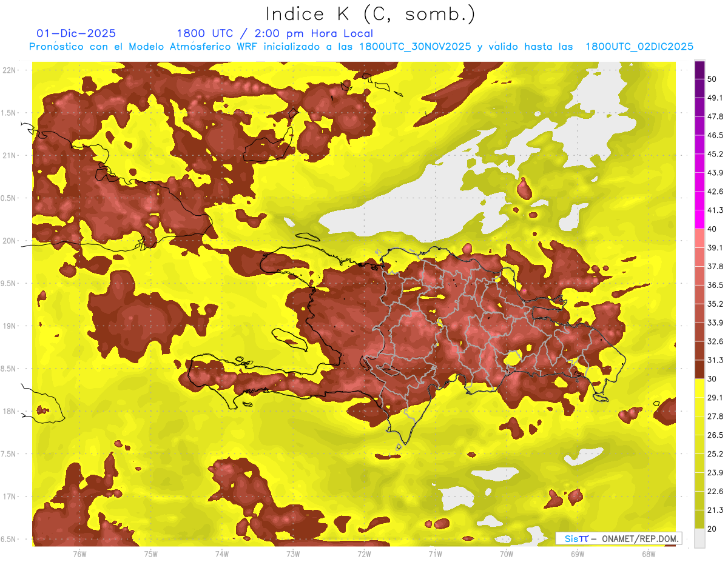
Task: Click the "39.1" color scale label
Action: [x=715, y=248]
